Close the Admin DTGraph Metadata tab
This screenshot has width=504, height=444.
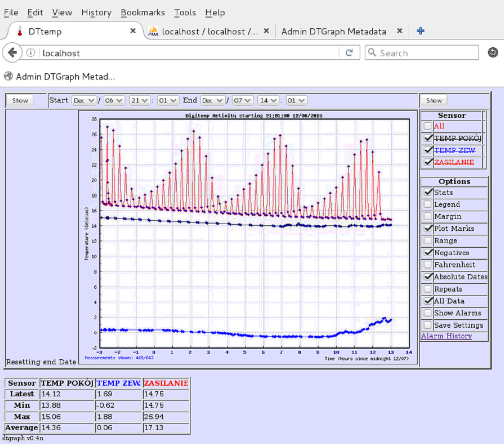(x=399, y=31)
